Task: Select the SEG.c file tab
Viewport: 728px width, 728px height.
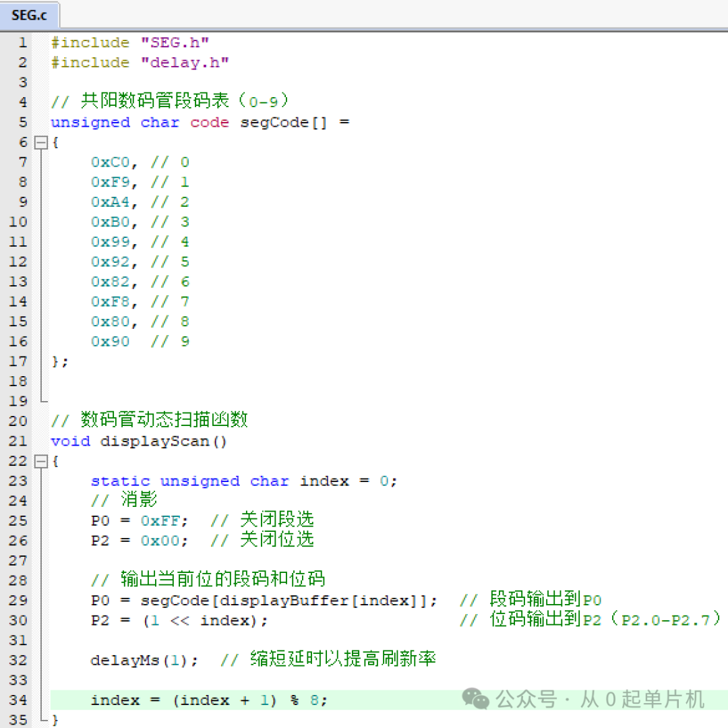Action: point(29,16)
